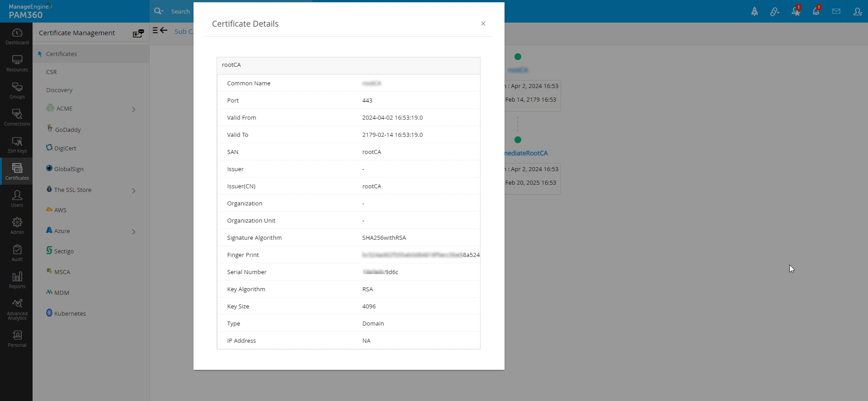Open the Connections sidebar icon
868x401 pixels.
[x=17, y=117]
